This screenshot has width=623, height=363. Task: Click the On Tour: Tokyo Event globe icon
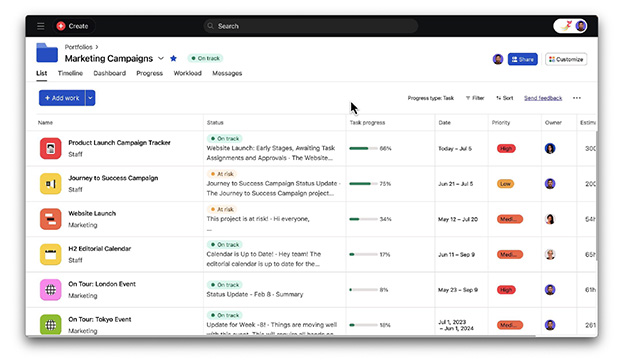tap(50, 325)
